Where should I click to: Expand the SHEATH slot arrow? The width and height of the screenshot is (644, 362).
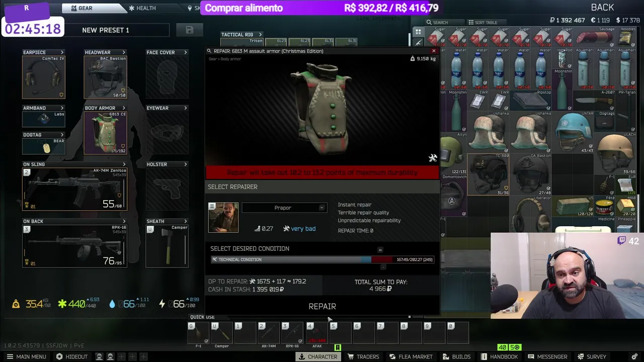pos(185,221)
